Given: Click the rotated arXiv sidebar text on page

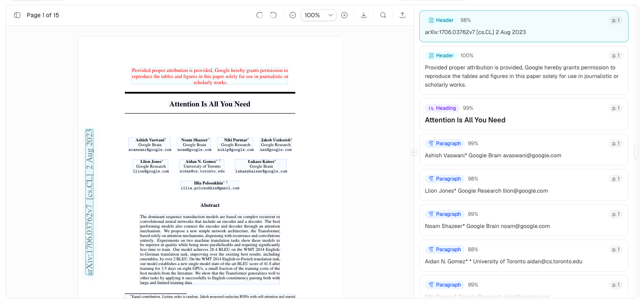Looking at the screenshot, I should (x=89, y=202).
